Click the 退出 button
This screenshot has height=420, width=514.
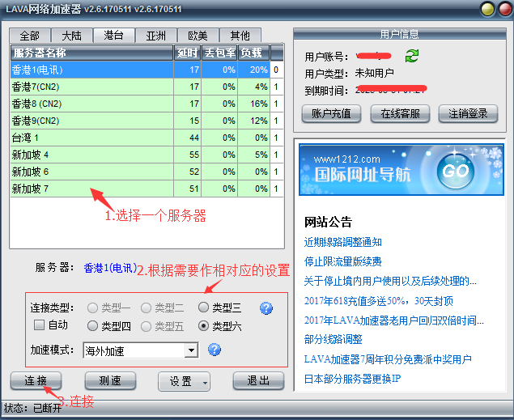click(258, 380)
